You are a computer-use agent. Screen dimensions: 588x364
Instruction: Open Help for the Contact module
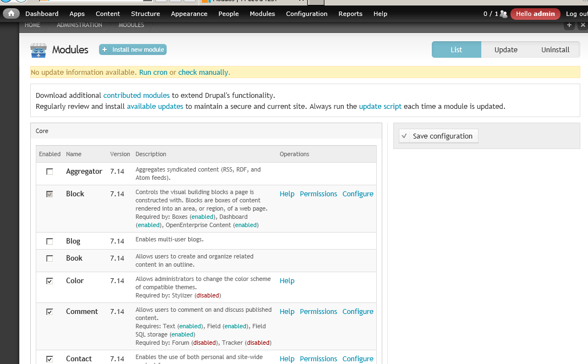click(287, 359)
